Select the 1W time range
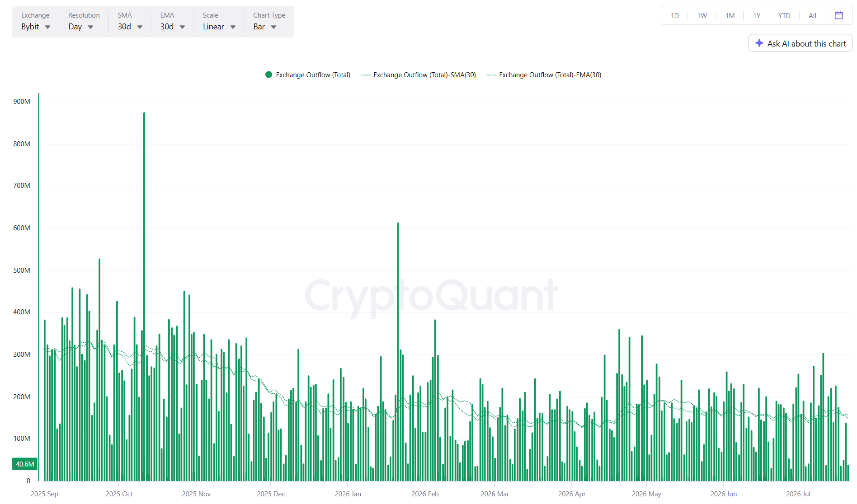The image size is (857, 504). (x=702, y=16)
